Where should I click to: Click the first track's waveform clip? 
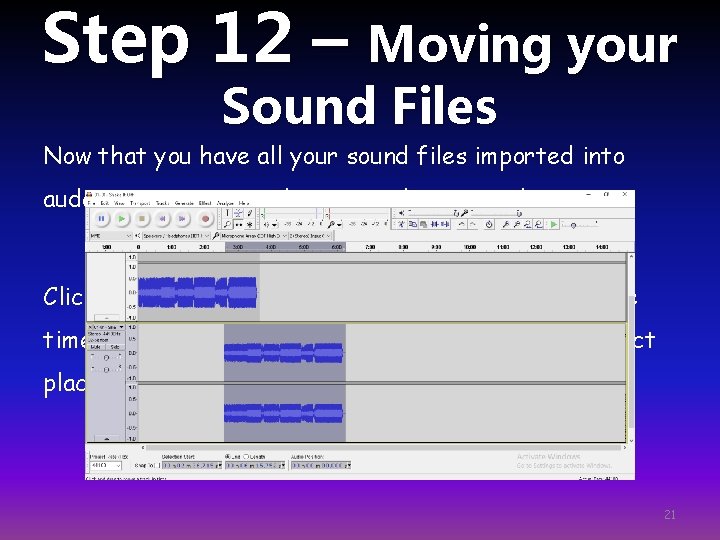[197, 292]
